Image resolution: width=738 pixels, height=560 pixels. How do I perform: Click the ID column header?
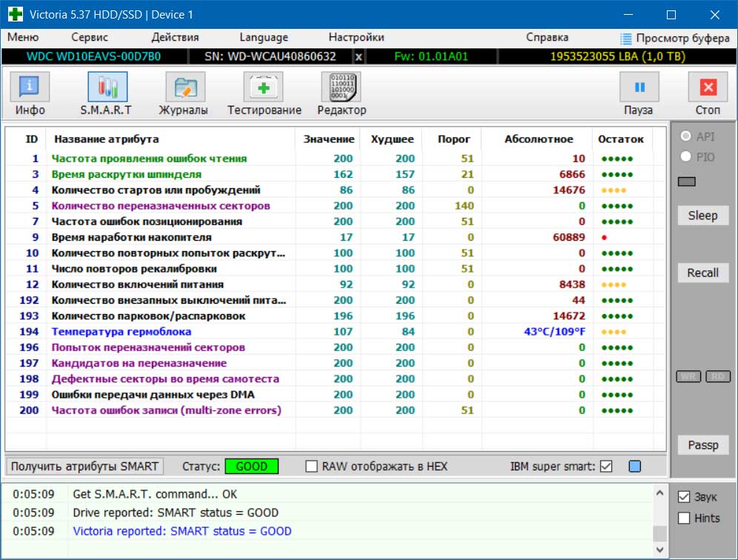point(32,139)
